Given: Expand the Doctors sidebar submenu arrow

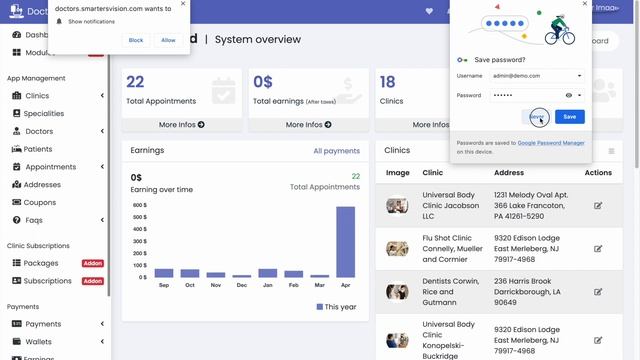Looking at the screenshot, I should point(102,131).
